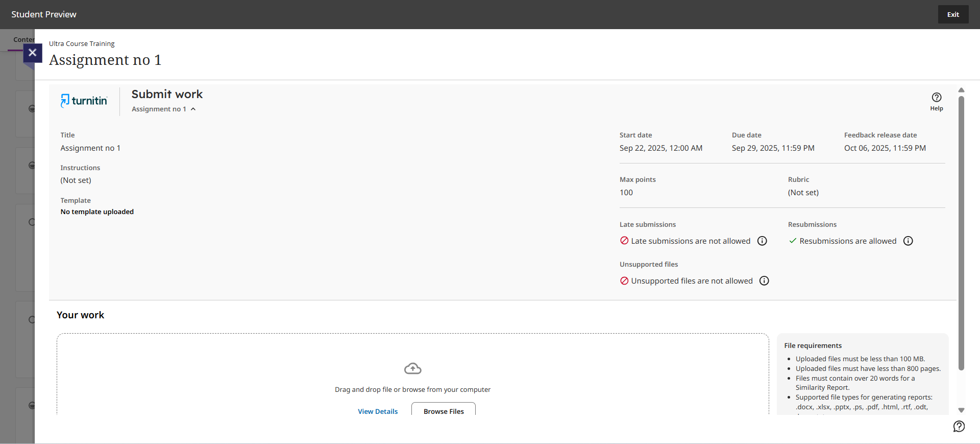Viewport: 980px width, 444px height.
Task: Click the Turnitin logo
Action: pos(84,101)
